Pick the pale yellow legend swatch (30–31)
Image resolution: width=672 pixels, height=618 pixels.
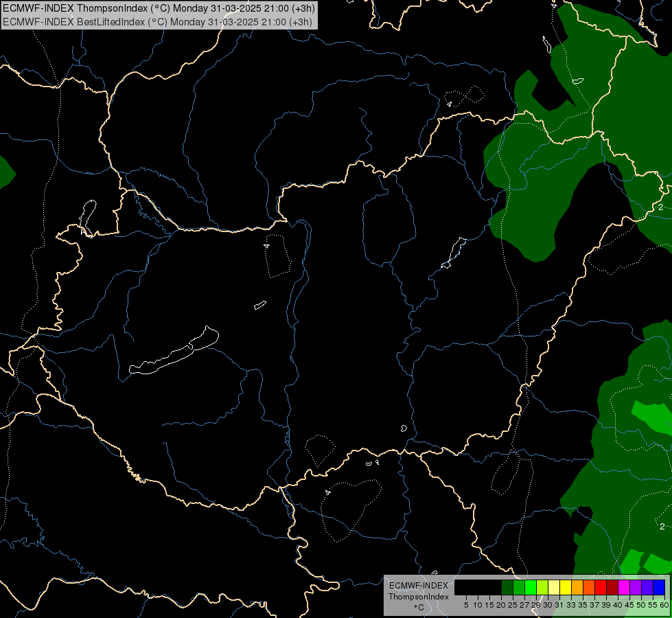tap(554, 587)
